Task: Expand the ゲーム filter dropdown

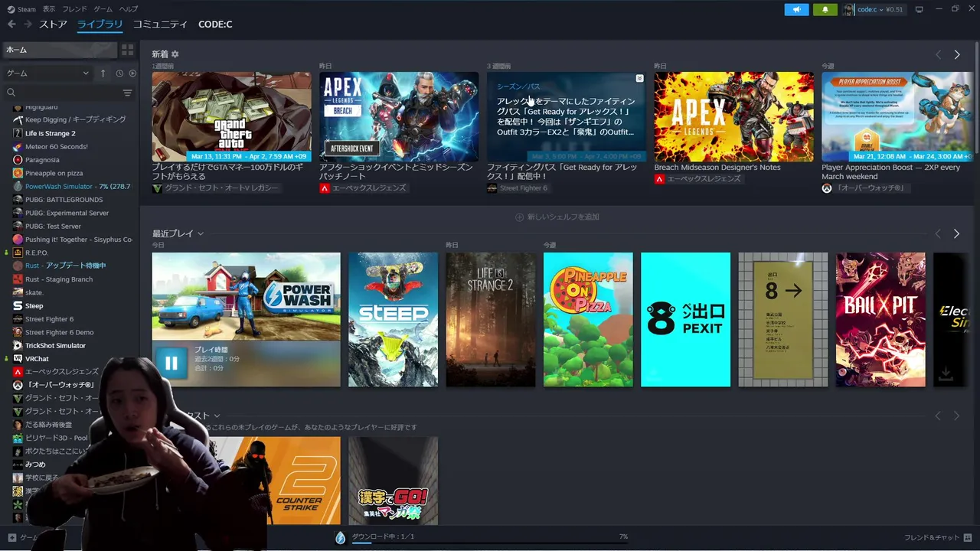Action: [47, 73]
